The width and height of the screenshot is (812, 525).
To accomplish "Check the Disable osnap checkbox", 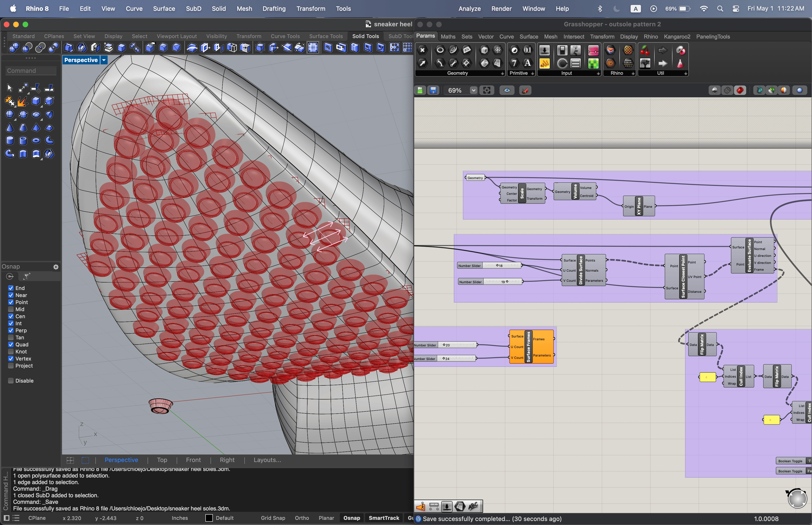I will pos(11,380).
